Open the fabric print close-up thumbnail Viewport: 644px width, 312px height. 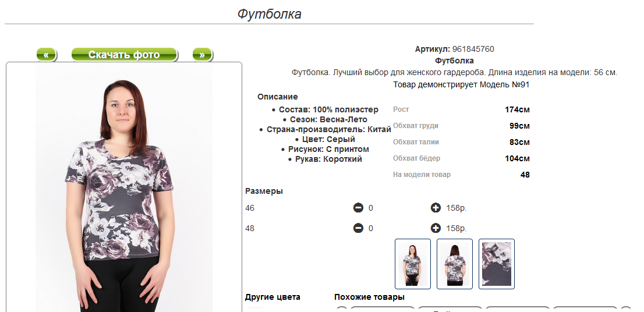(x=497, y=264)
